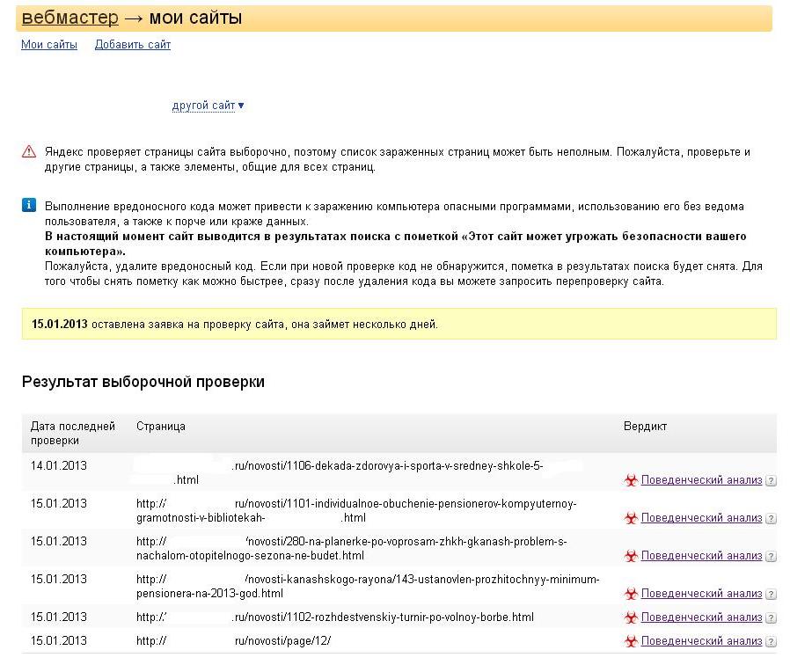
Task: Click help question mark in 1102-rozhdestvenskiy-turnir row
Action: click(771, 617)
